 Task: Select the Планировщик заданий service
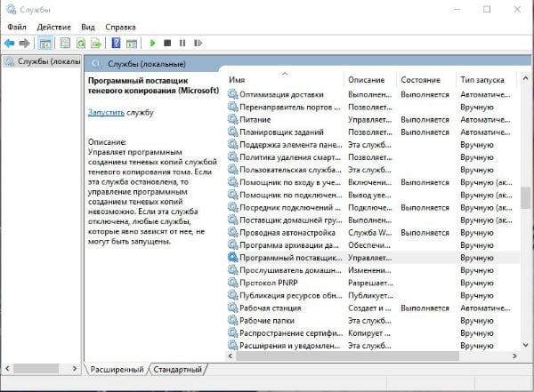(373, 132)
